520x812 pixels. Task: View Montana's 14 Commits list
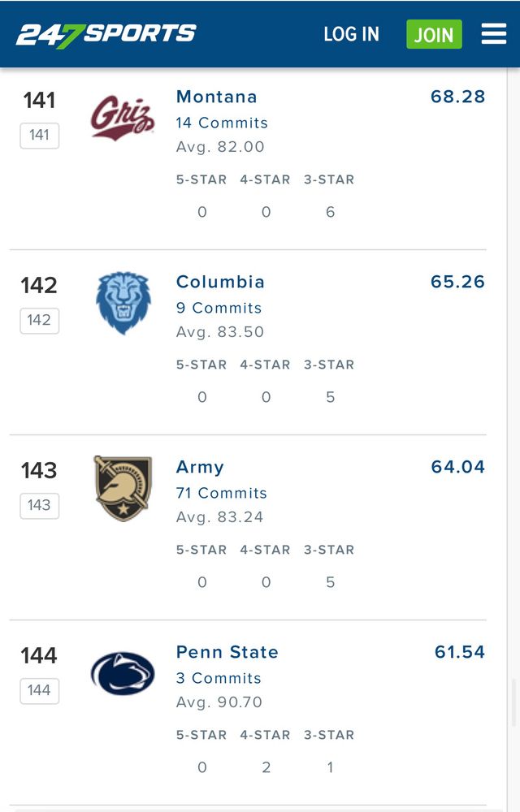coord(222,123)
